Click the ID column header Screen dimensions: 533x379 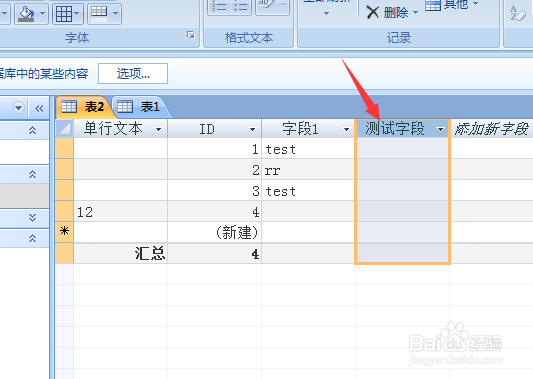point(214,128)
